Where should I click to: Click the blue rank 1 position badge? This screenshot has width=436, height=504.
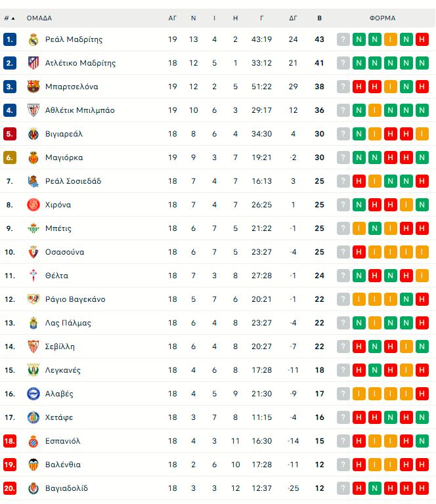click(9, 39)
